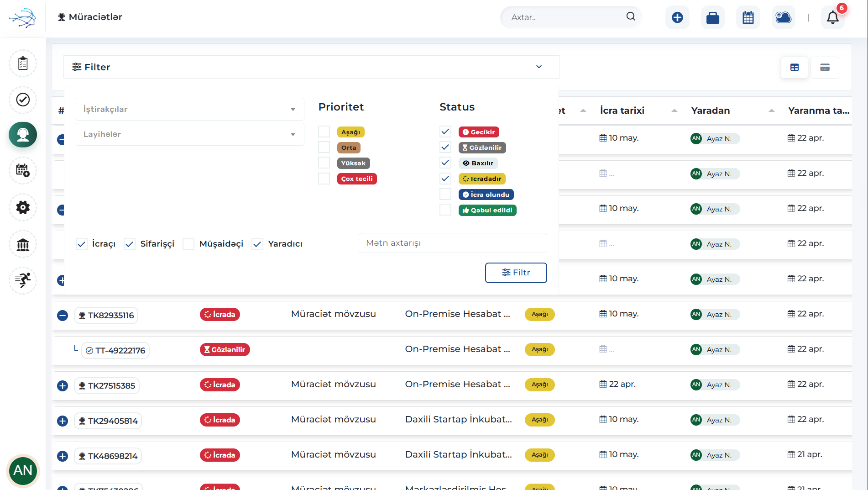Viewport: 868px width, 490px height.
Task: Open the calendar icon in header
Action: point(748,17)
